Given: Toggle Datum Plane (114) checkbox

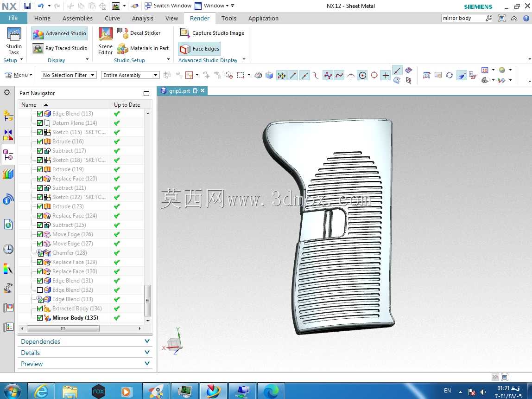Looking at the screenshot, I should [40, 122].
